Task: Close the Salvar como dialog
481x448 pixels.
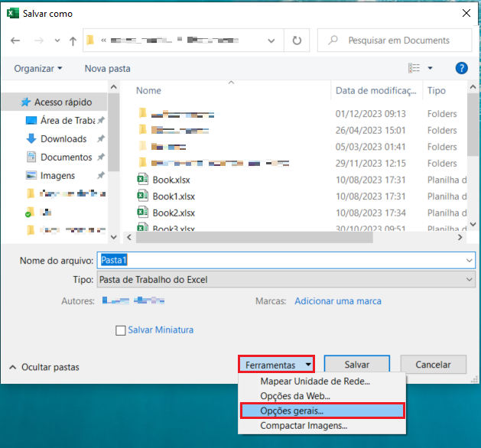Action: point(466,13)
